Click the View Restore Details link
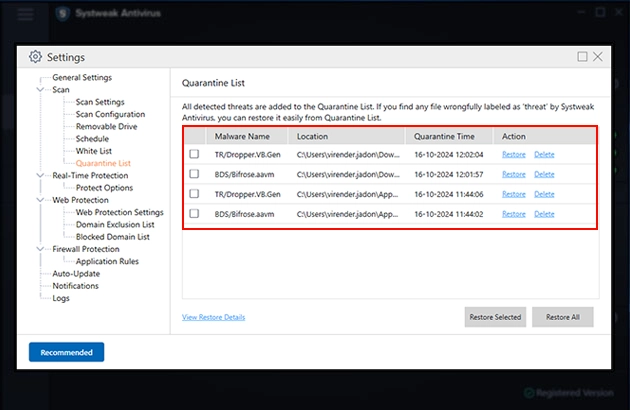 coord(213,317)
